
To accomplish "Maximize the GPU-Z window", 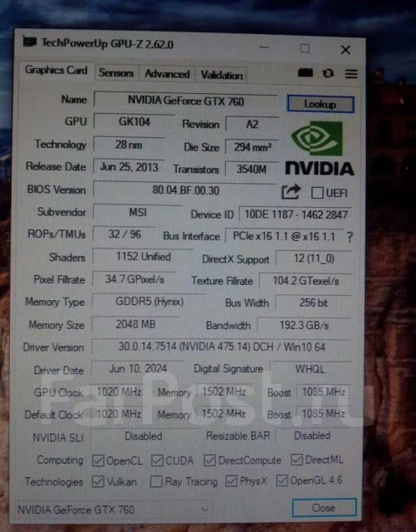I will [x=305, y=48].
